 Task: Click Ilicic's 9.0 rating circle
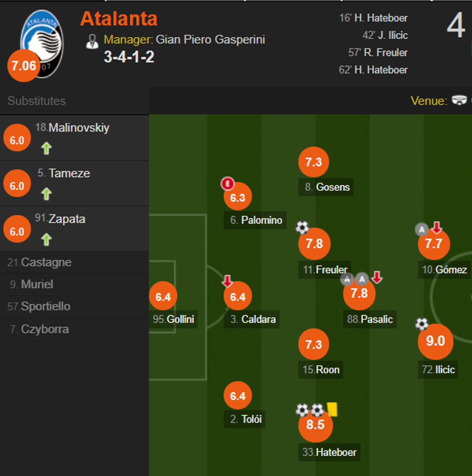coord(435,341)
